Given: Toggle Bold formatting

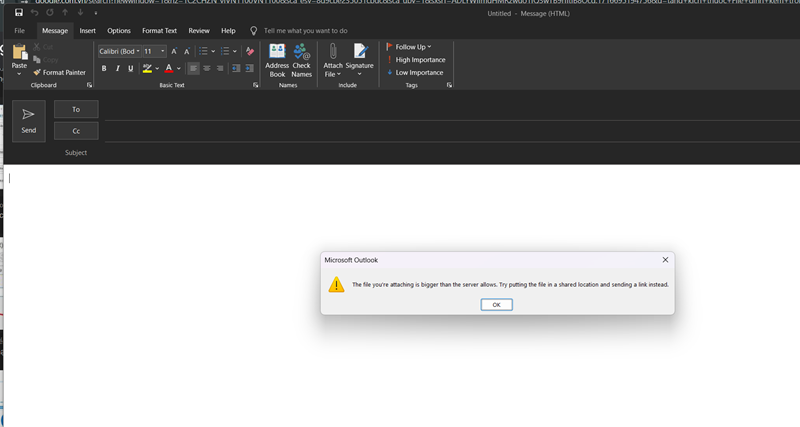Looking at the screenshot, I should pos(104,69).
